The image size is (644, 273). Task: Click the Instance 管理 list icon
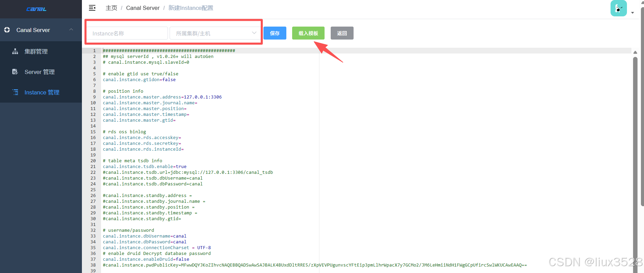15,92
